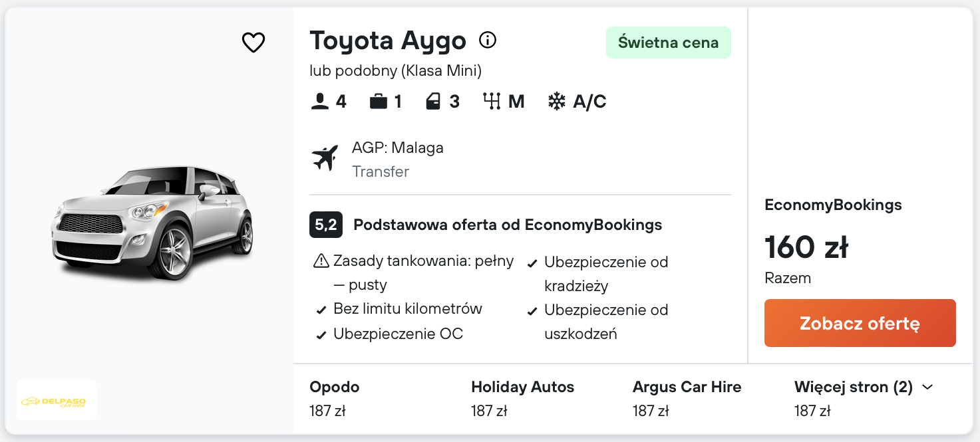
Task: Click the Delpaso Car Hire logo
Action: coord(57,401)
